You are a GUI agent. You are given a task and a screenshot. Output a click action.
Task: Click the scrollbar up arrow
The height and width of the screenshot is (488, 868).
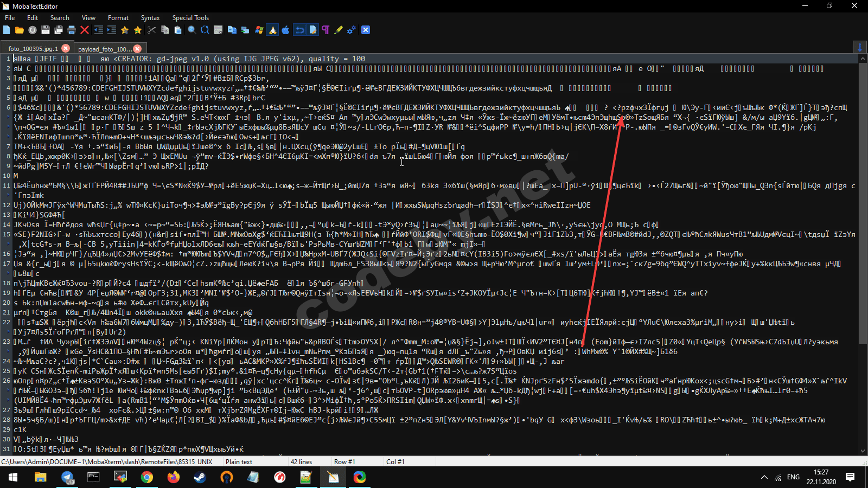[x=863, y=59]
